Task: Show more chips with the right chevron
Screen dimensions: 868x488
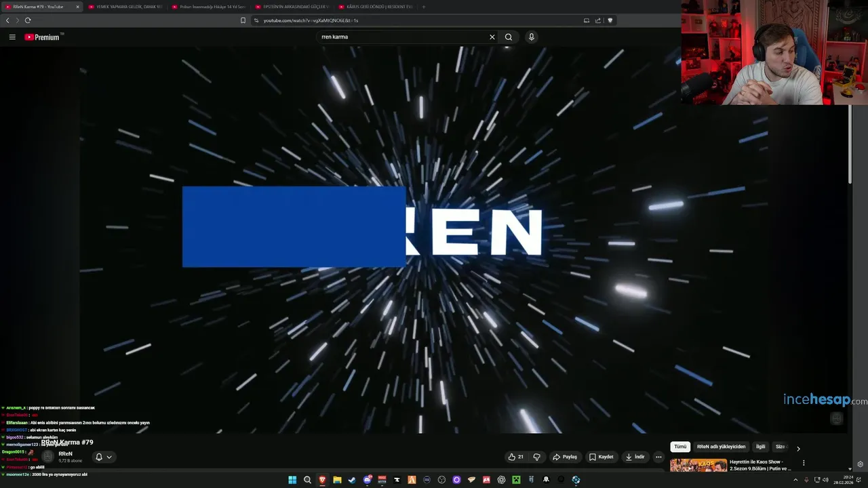Action: coord(798,448)
